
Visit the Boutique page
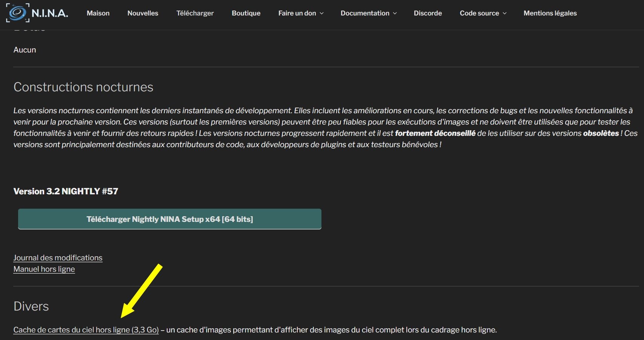pos(246,13)
